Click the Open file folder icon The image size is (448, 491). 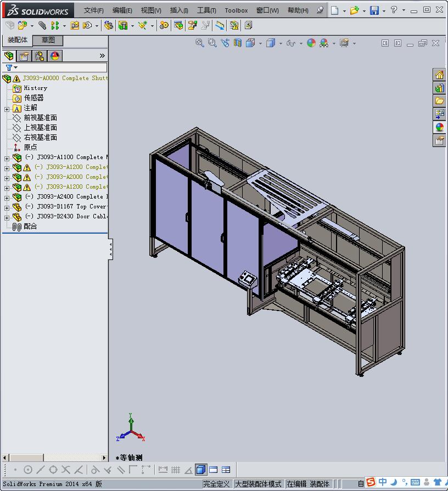point(354,10)
